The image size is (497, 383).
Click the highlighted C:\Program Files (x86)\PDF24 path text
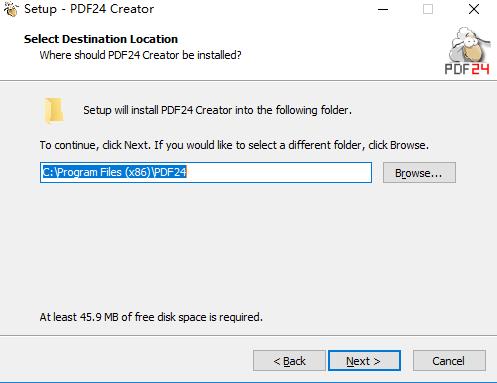(114, 172)
